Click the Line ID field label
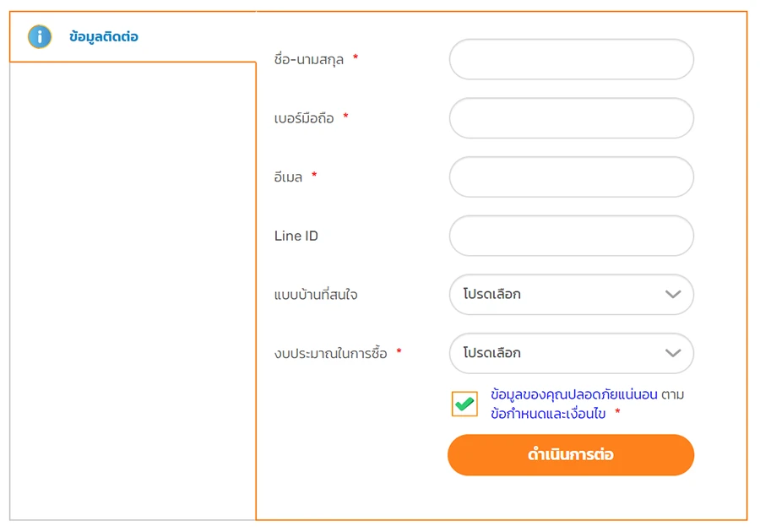760x532 pixels. (x=296, y=236)
